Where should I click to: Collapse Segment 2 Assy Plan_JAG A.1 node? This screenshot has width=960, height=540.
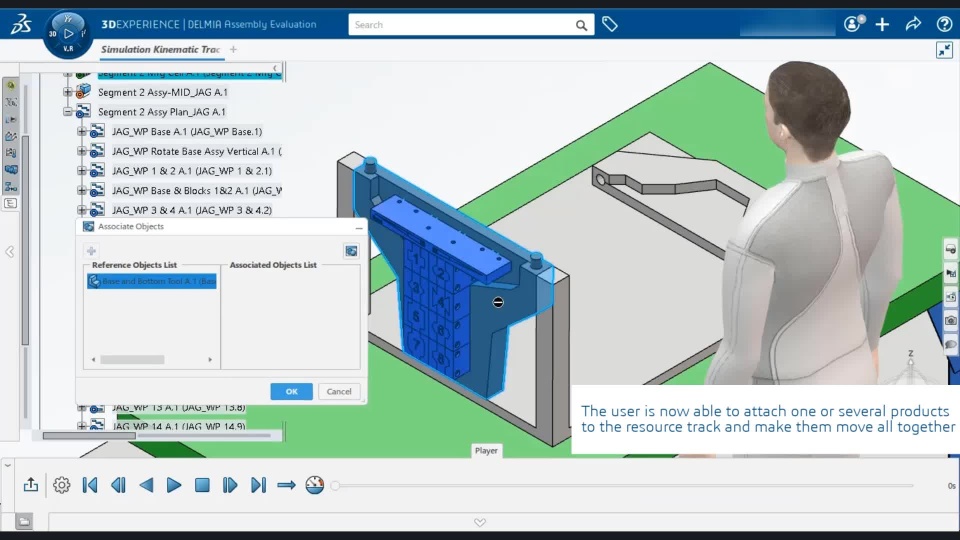tap(67, 111)
